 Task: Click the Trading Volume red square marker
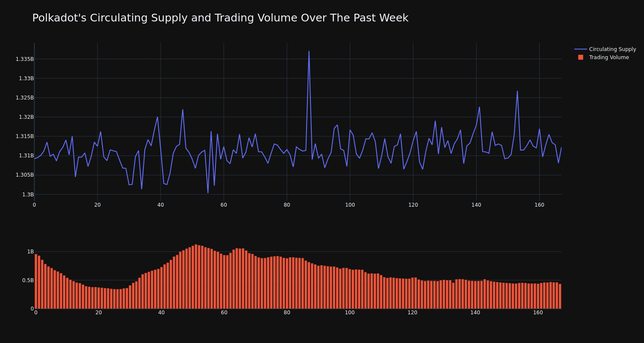click(580, 57)
